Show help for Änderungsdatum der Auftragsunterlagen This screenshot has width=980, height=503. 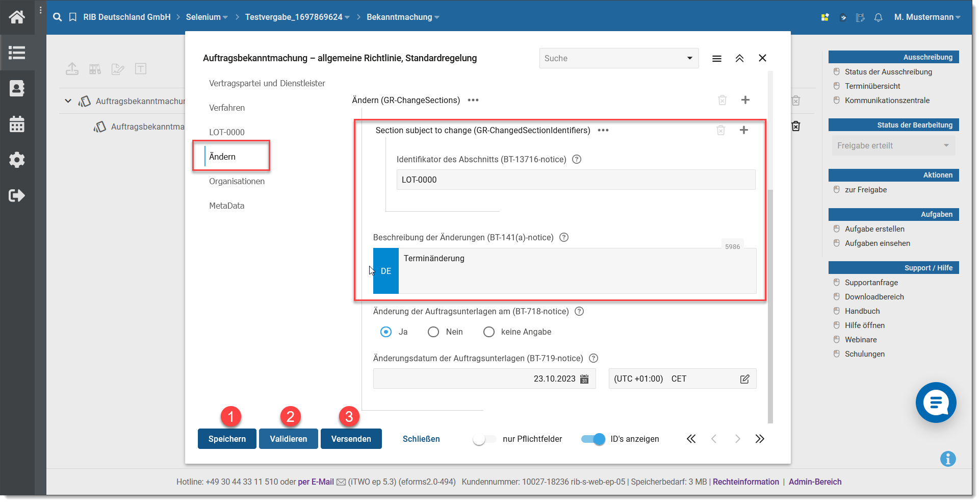coord(594,358)
